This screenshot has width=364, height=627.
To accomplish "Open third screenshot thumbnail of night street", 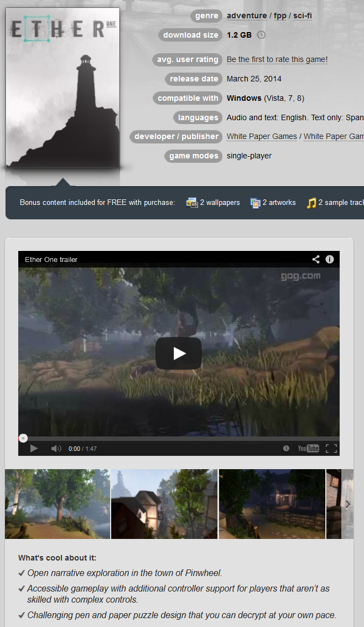I will (272, 504).
